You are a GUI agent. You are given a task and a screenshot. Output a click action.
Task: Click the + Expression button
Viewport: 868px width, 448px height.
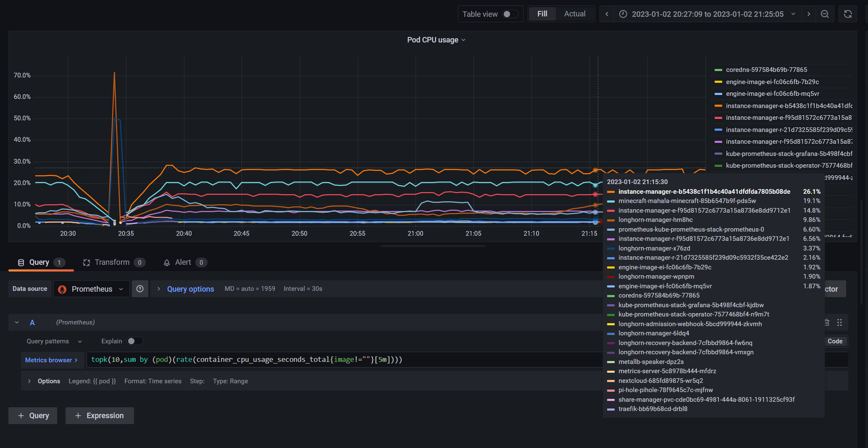[x=100, y=415]
